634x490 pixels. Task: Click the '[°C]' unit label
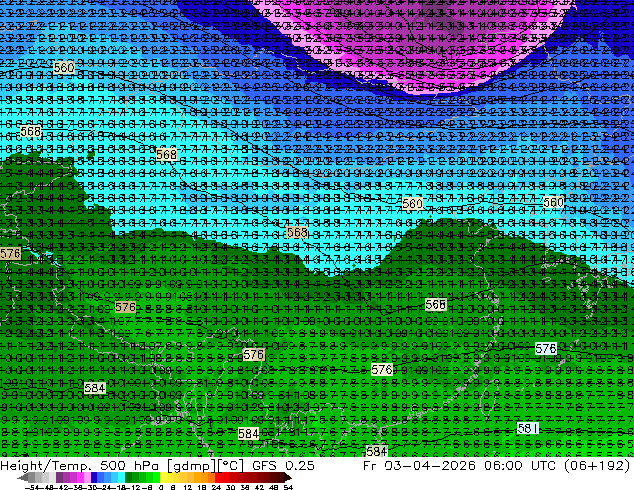231,466
